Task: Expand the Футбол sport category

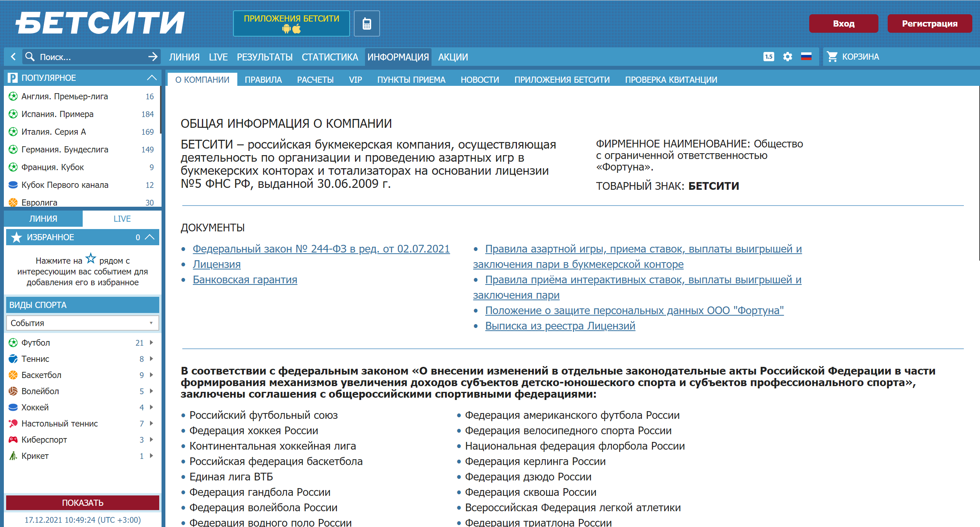Action: [x=151, y=343]
